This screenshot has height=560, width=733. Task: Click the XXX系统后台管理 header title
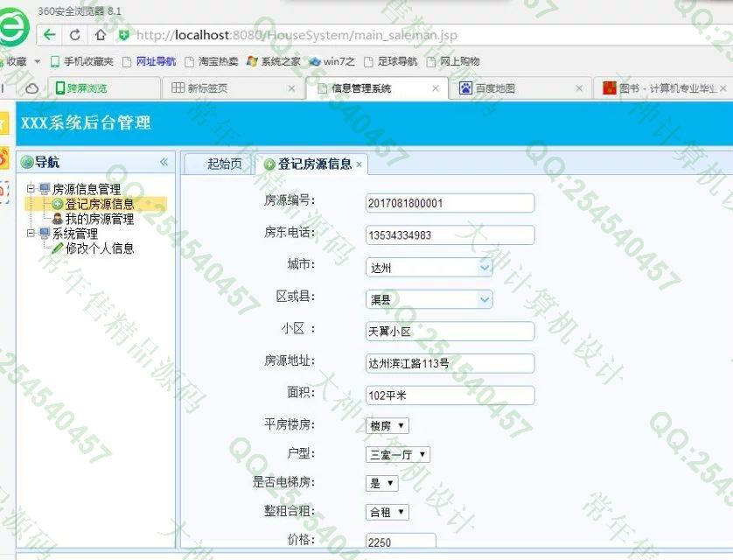(86, 123)
